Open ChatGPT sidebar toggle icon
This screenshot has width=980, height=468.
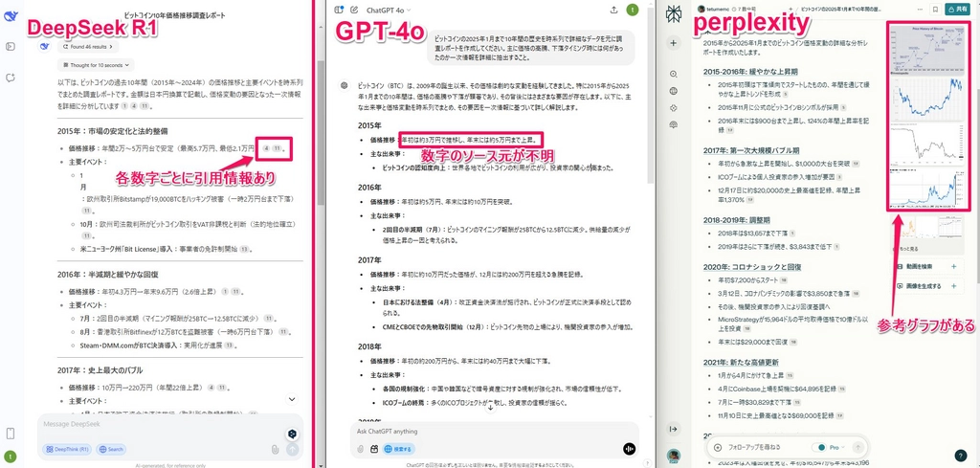(x=340, y=10)
